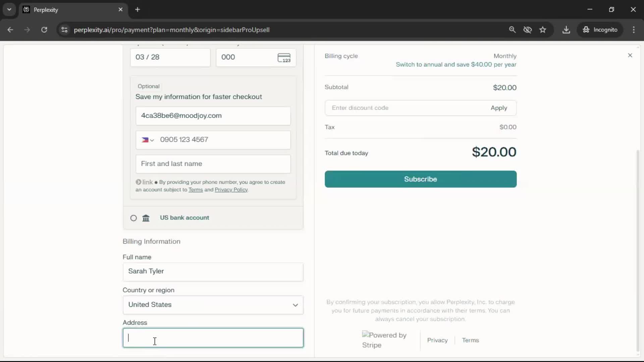Click the bookmark star icon
Viewport: 644px width, 362px height.
coord(543,30)
